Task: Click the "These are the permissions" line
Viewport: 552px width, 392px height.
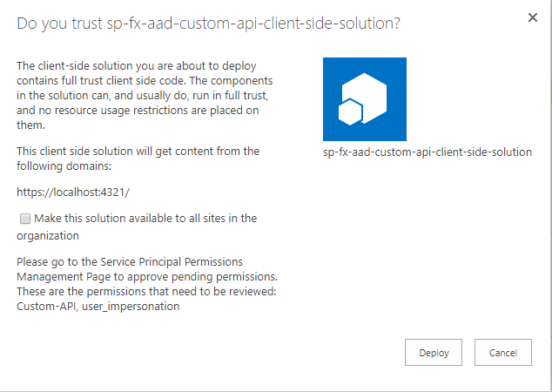Action: 146,292
